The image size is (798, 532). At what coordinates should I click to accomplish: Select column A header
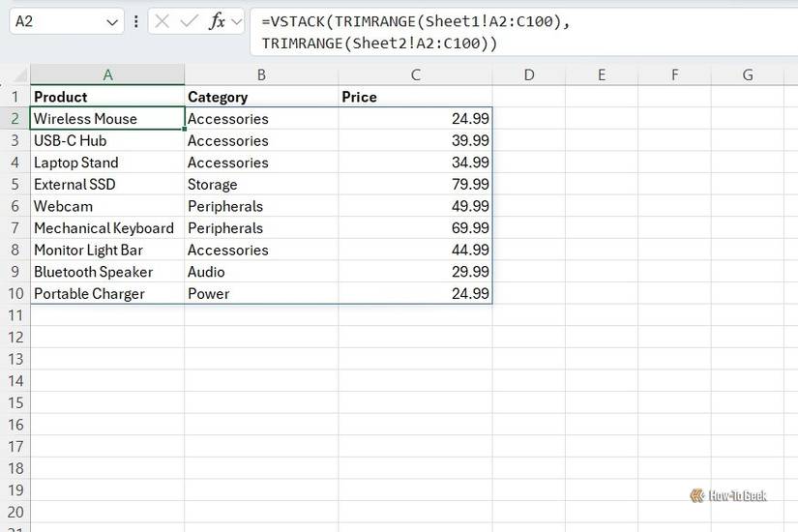107,74
